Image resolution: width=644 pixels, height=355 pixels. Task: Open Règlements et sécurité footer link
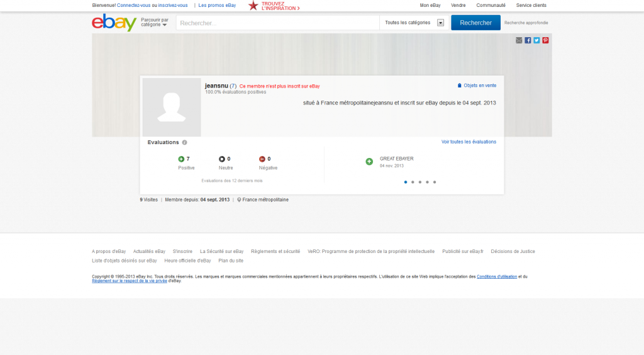pos(275,252)
